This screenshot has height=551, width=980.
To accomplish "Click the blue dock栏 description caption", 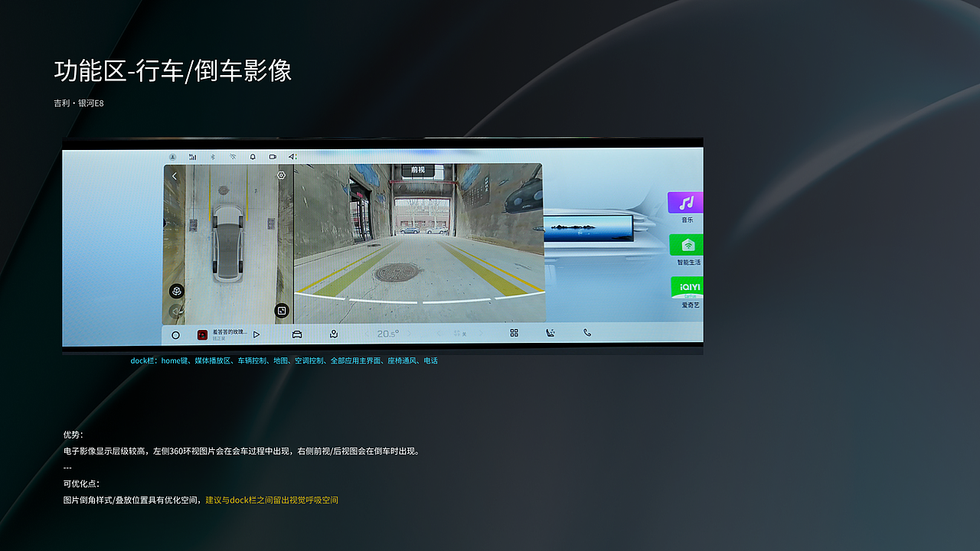I will pyautogui.click(x=284, y=360).
